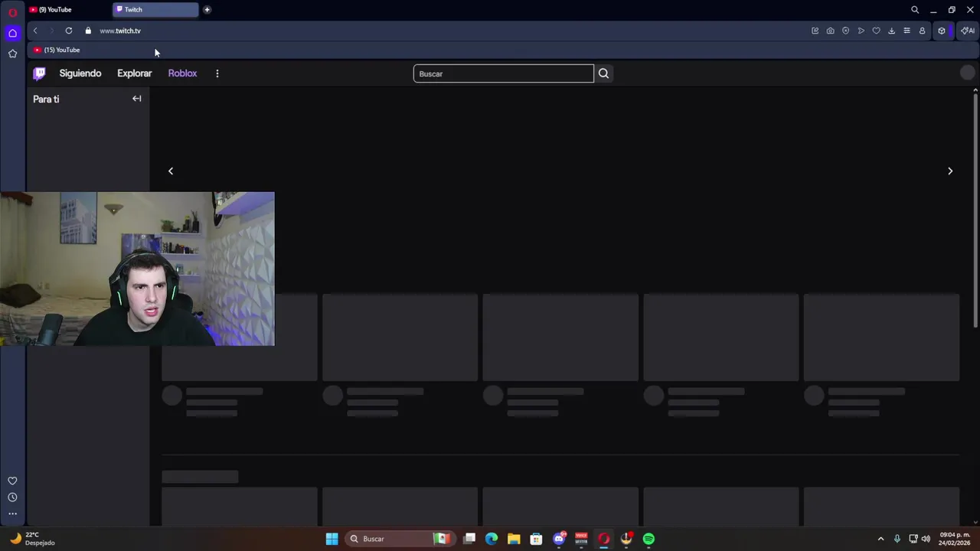Open the Explorar tab
This screenshot has height=551, width=980.
pyautogui.click(x=135, y=73)
